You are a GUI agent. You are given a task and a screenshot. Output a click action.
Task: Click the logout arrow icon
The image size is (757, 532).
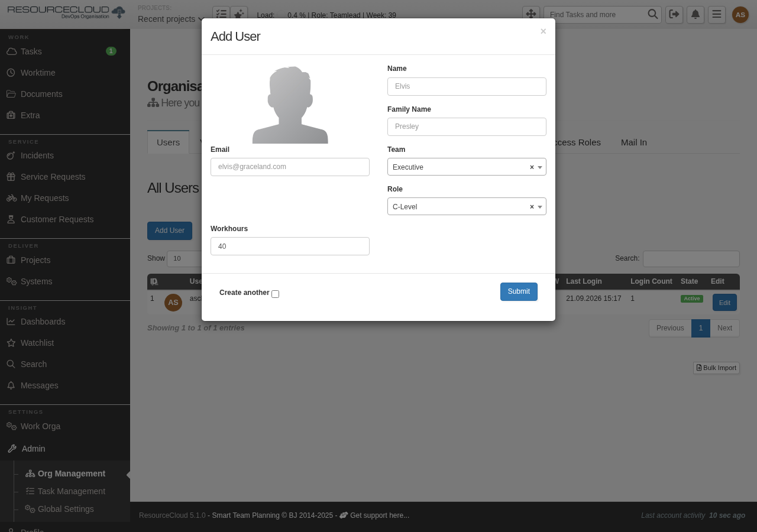pos(674,15)
